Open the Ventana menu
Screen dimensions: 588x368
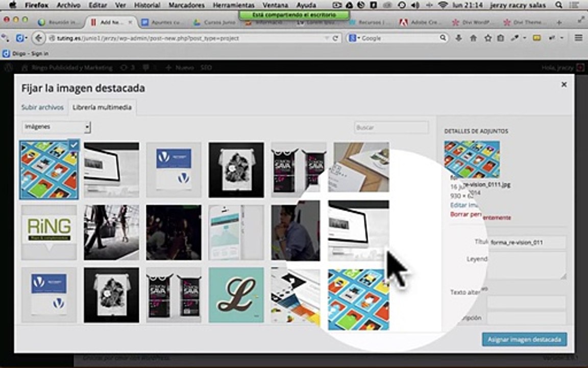[275, 5]
